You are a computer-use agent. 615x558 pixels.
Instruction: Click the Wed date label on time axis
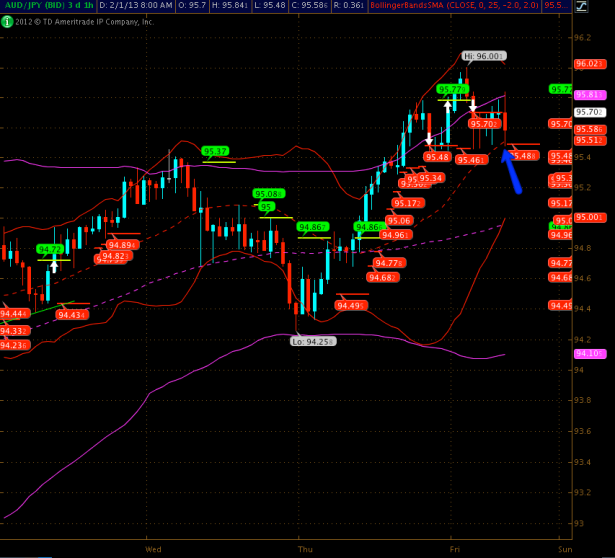point(153,549)
